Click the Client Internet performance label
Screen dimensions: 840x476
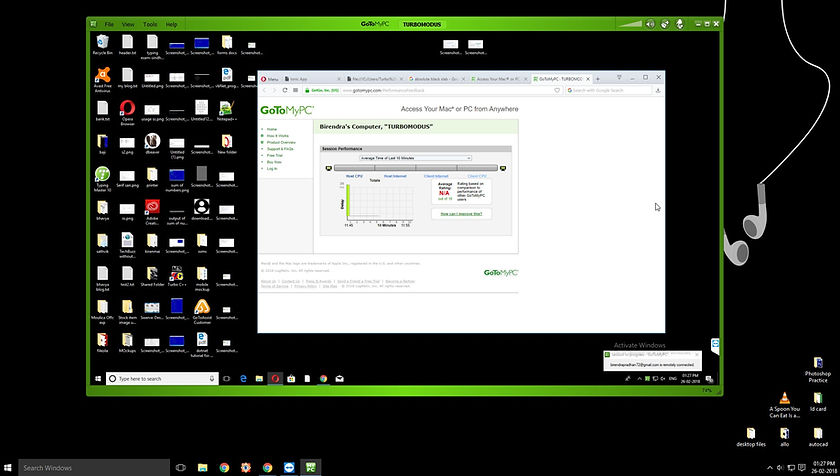(436, 176)
